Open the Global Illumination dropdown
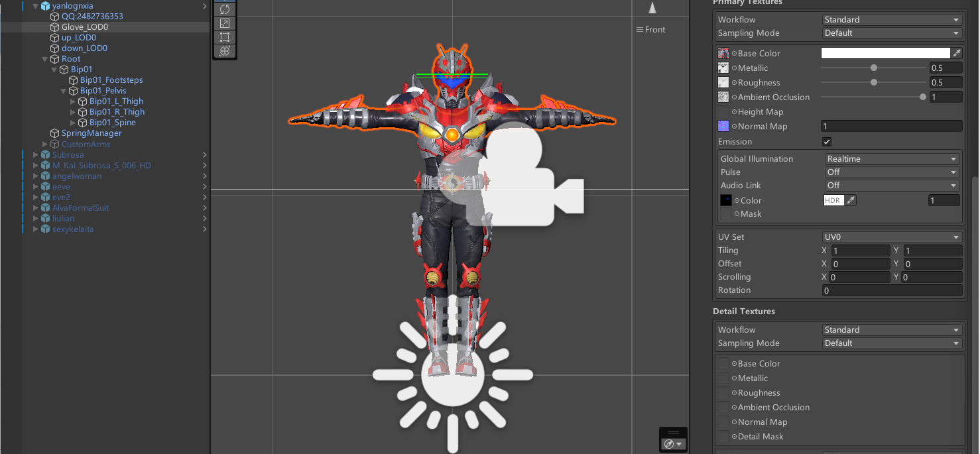The height and width of the screenshot is (454, 980). pyautogui.click(x=892, y=159)
